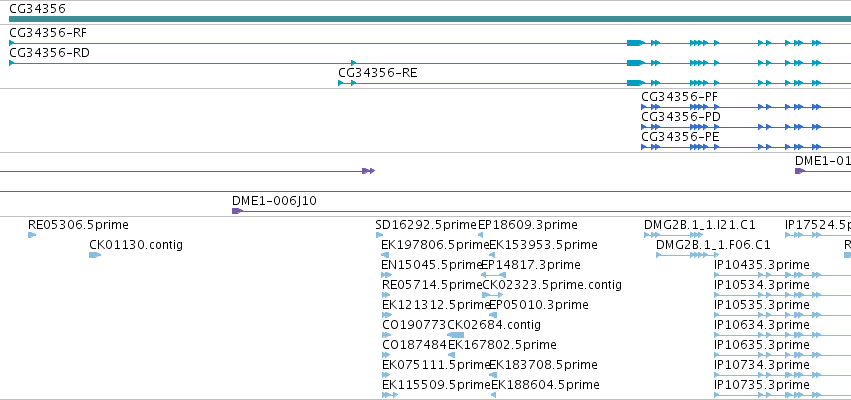
Task: Click the CK02323.5prime.contig label
Action: pos(552,285)
